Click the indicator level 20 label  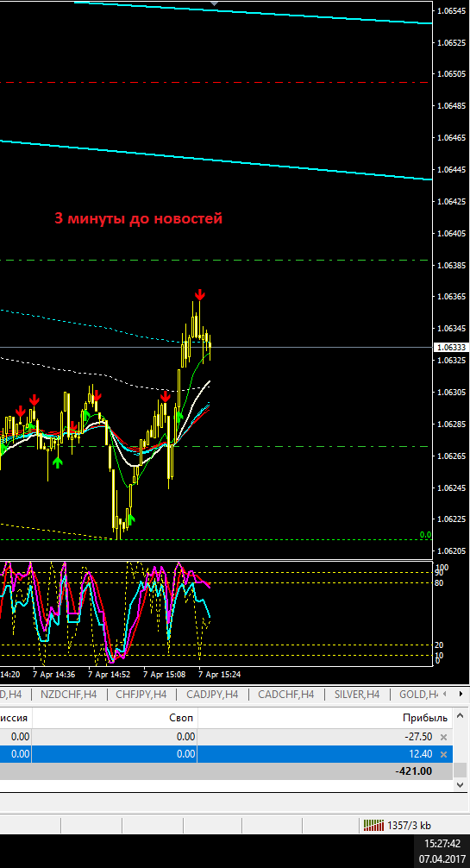pyautogui.click(x=438, y=645)
